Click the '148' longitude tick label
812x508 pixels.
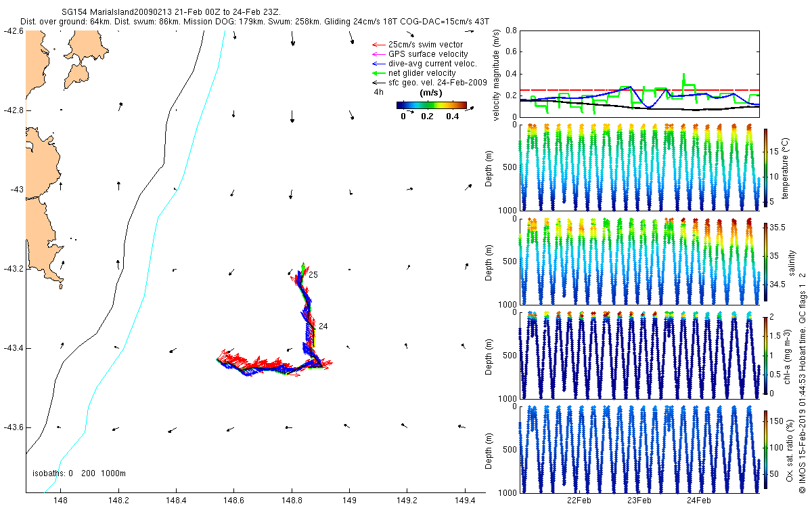[60, 501]
